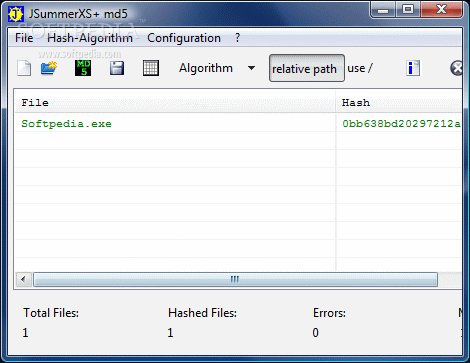Open the Configuration menu

[x=184, y=38]
